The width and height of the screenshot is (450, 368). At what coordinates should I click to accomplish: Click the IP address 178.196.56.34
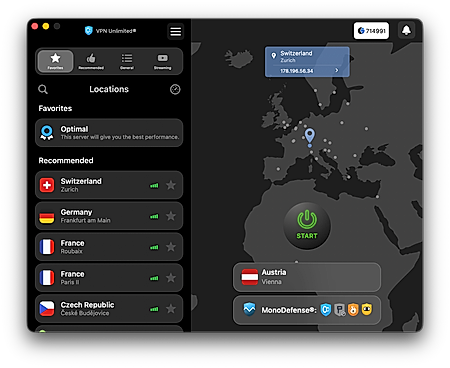[x=296, y=71]
